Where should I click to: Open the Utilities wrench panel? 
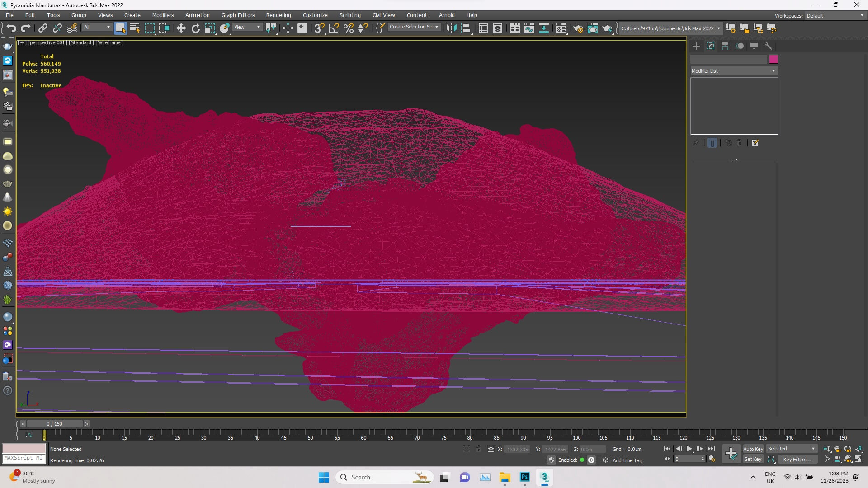coord(768,46)
